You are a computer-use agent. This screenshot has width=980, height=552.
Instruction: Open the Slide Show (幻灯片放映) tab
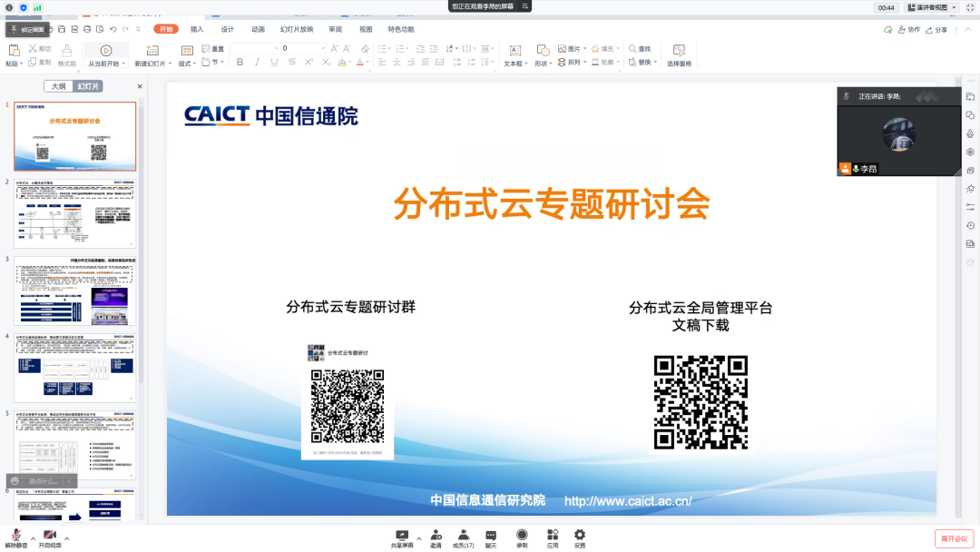tap(297, 29)
